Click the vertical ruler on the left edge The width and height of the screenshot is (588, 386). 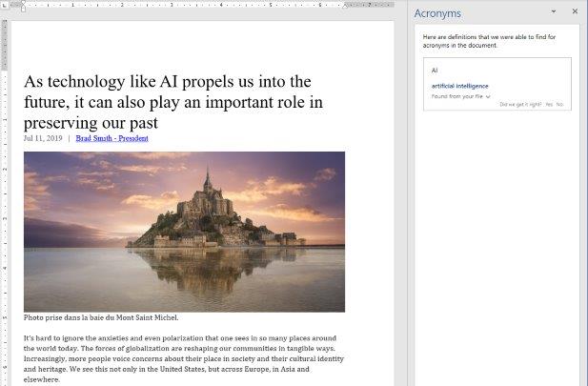(5, 191)
